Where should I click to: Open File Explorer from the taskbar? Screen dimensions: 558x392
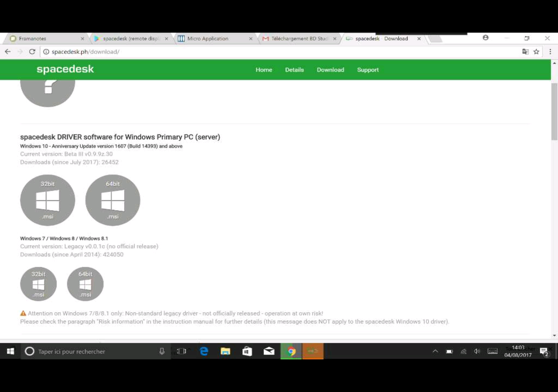225,351
